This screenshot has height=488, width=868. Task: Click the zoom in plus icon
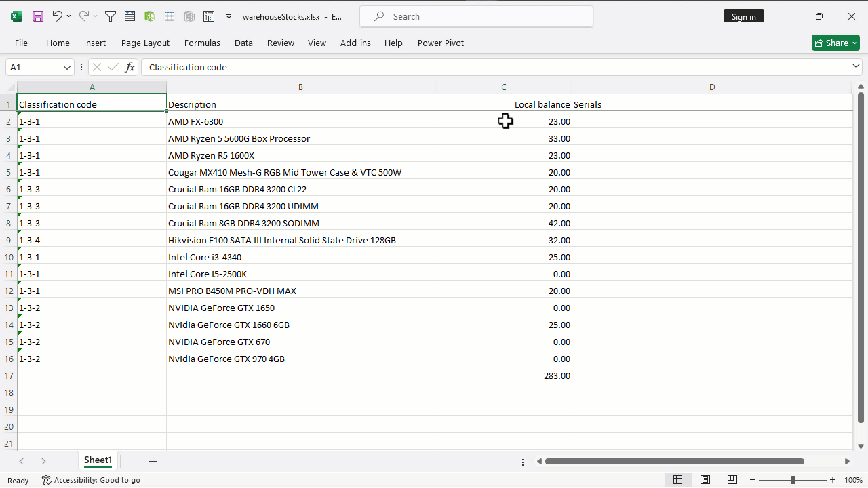[x=832, y=480]
